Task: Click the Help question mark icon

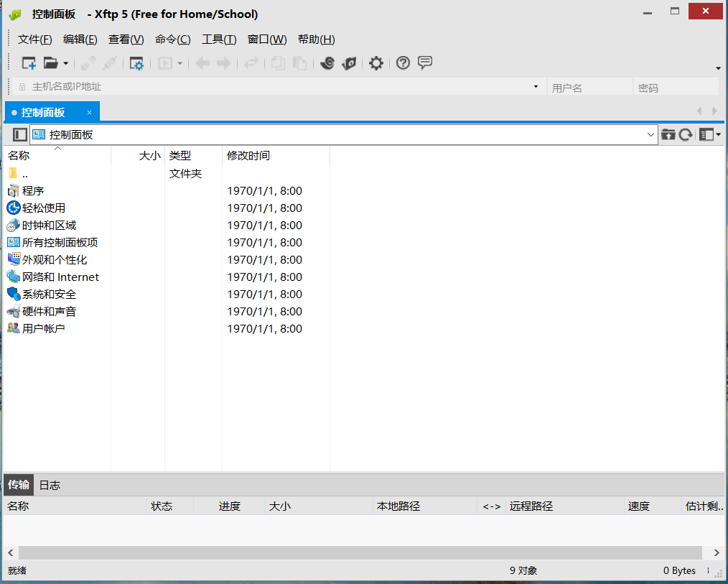Action: point(403,62)
